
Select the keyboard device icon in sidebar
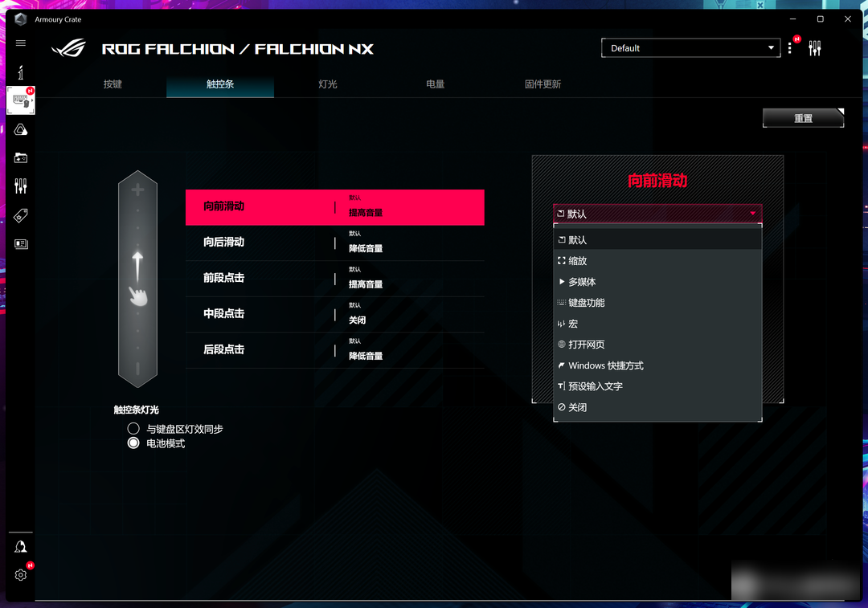point(20,100)
